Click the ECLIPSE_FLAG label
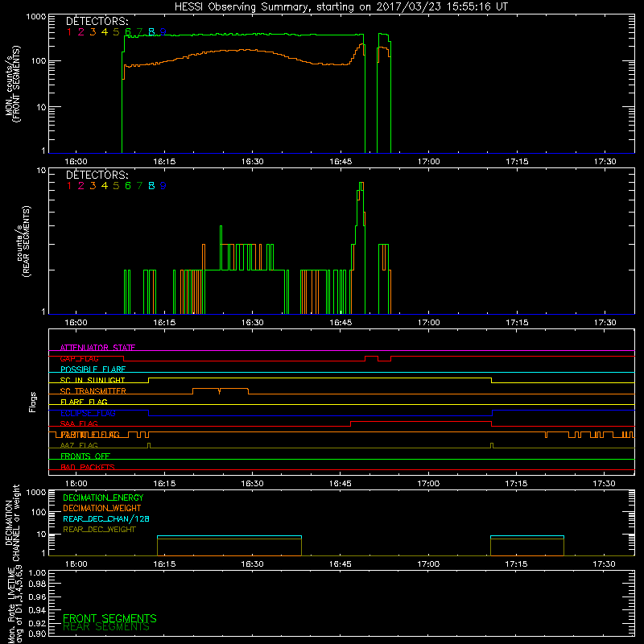The width and height of the screenshot is (644, 644). 88,413
